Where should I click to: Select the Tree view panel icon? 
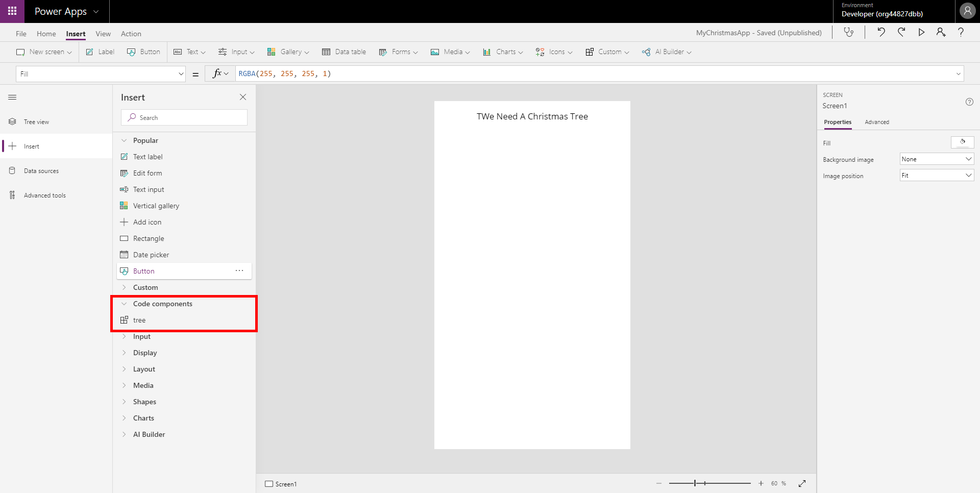point(12,121)
